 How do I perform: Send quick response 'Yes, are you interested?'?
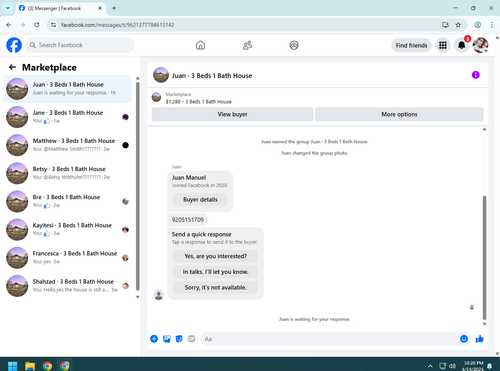click(216, 256)
